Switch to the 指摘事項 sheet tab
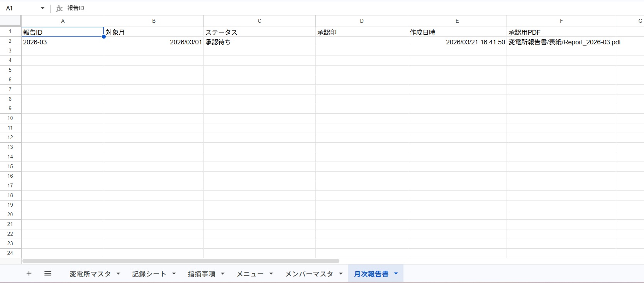This screenshot has width=644, height=283. [201, 274]
